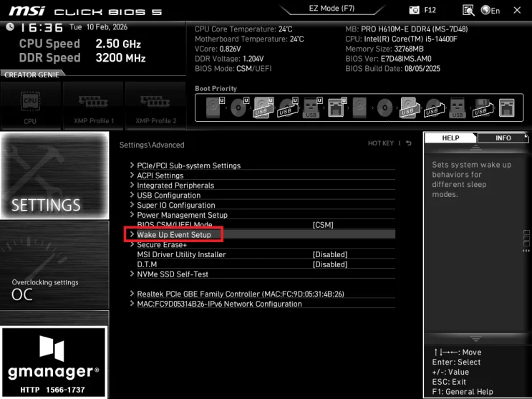This screenshot has width=532, height=399.
Task: Click the Settings\Advanced breadcrumb
Action: [152, 145]
